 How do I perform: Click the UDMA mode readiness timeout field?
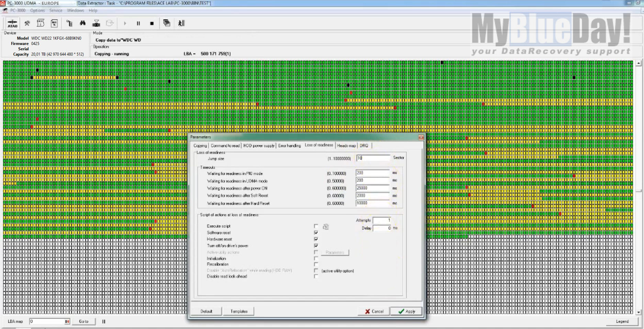373,180
